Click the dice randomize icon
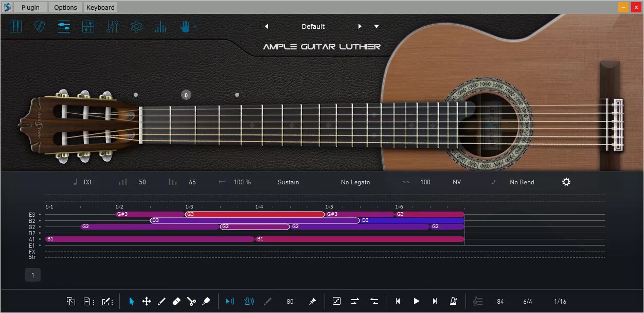The image size is (644, 313). 336,302
